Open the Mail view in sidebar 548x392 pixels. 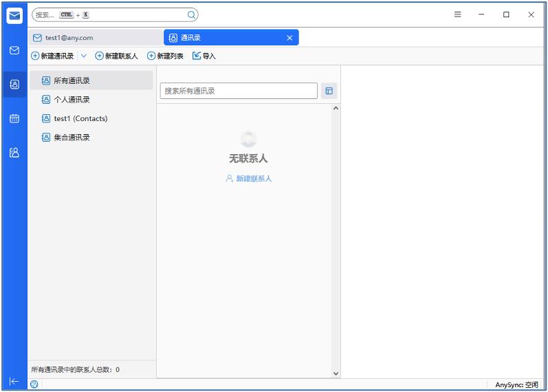pos(14,50)
